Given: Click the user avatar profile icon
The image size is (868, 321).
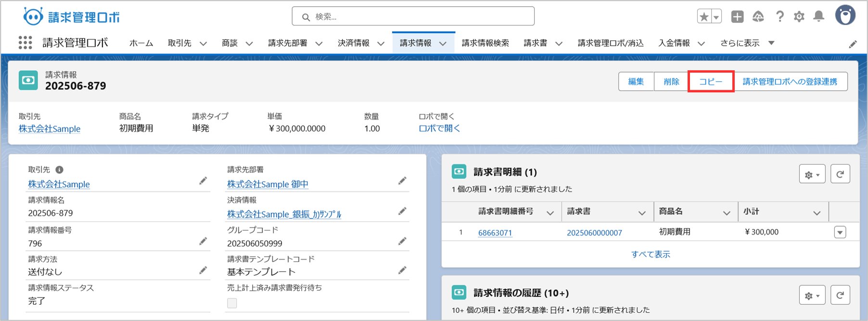Looking at the screenshot, I should [x=845, y=16].
